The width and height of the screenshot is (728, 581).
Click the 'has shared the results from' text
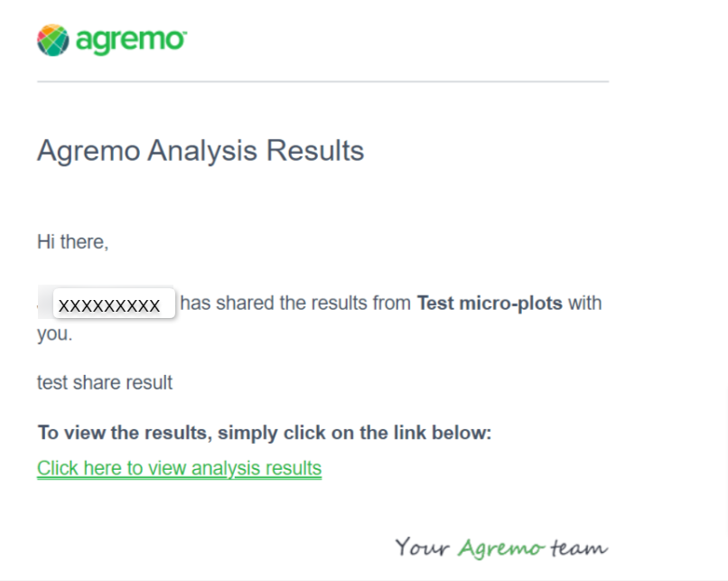click(x=296, y=304)
